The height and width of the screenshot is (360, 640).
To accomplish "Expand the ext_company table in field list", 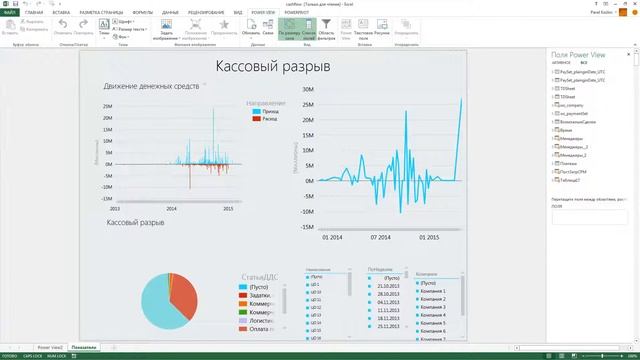I will (x=553, y=105).
